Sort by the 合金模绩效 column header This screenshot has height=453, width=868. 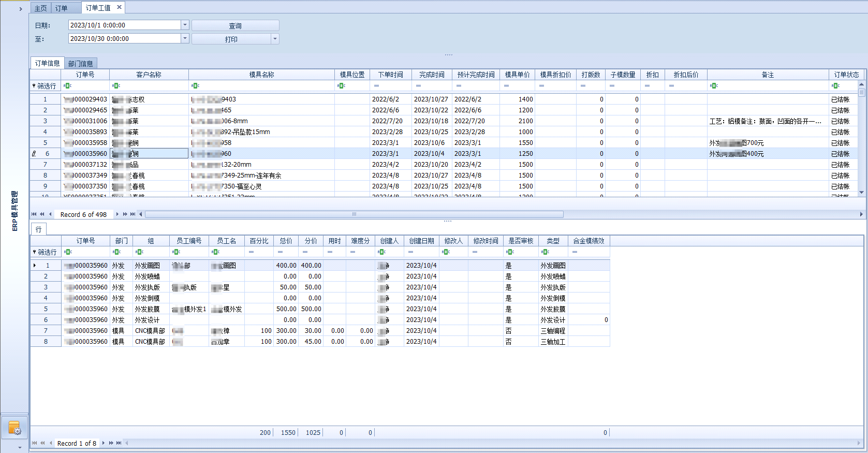coord(589,241)
